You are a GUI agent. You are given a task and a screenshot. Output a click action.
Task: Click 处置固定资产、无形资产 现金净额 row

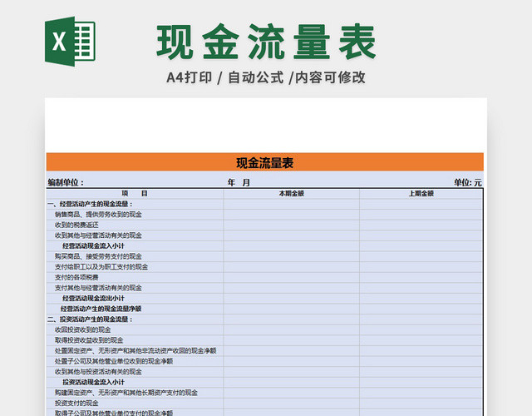pos(264,351)
